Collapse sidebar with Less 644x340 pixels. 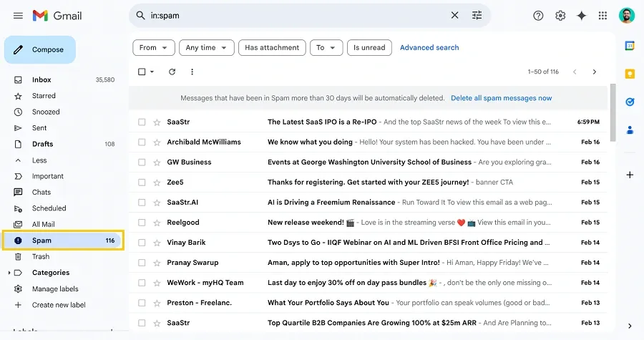(39, 160)
